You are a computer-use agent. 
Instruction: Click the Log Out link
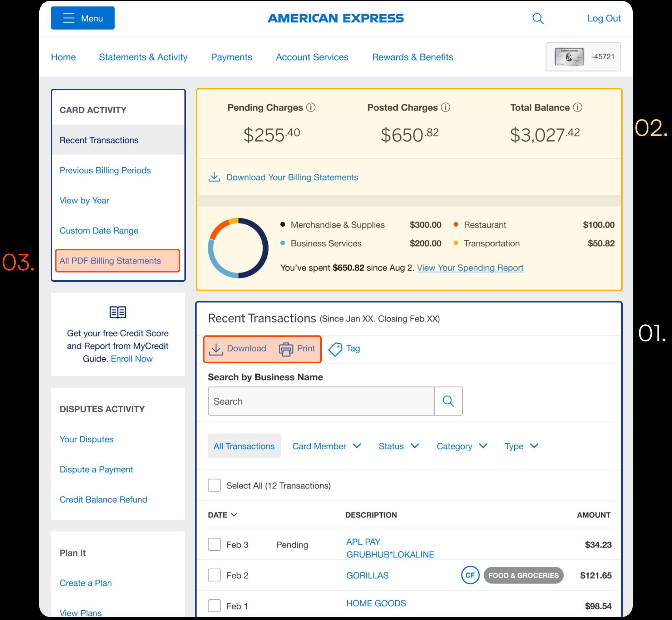[604, 18]
